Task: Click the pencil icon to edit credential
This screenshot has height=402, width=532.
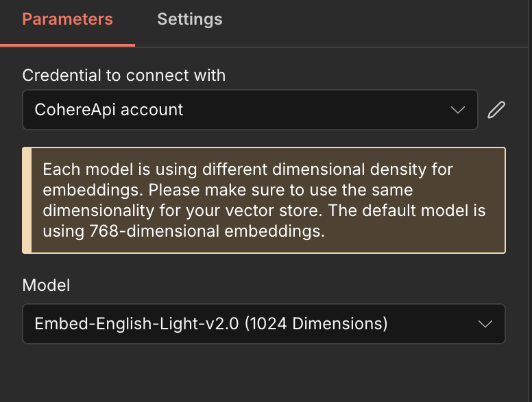Action: click(x=496, y=110)
